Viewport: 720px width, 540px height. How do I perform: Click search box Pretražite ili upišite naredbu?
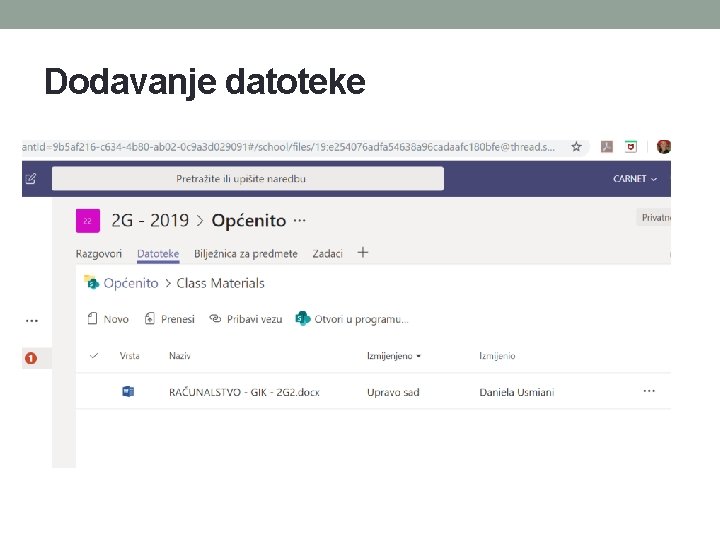248,179
